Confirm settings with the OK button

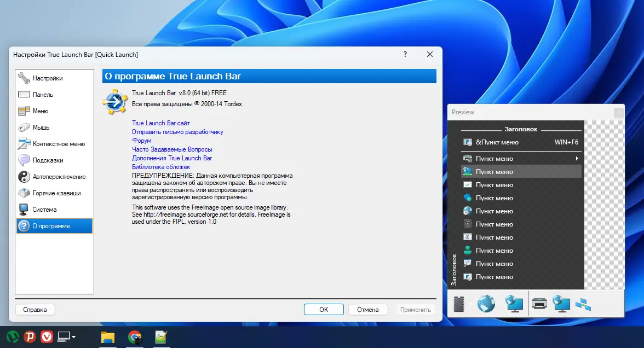(324, 310)
